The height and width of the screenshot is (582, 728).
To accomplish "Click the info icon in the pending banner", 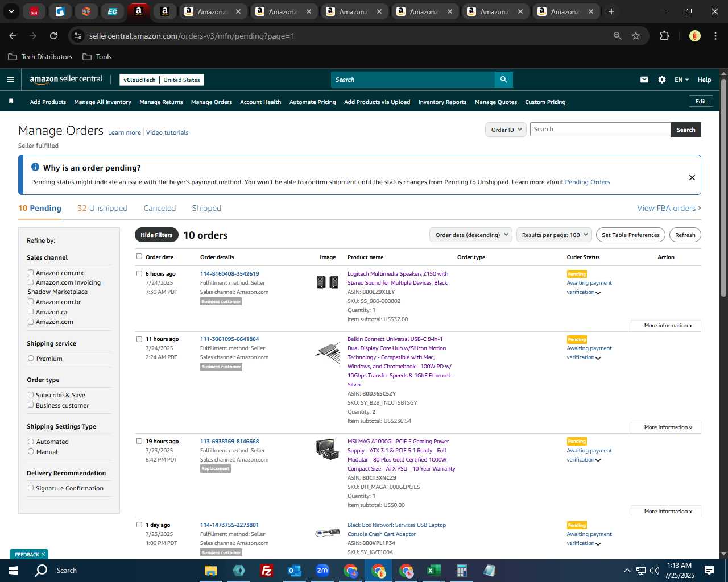I will pyautogui.click(x=35, y=167).
